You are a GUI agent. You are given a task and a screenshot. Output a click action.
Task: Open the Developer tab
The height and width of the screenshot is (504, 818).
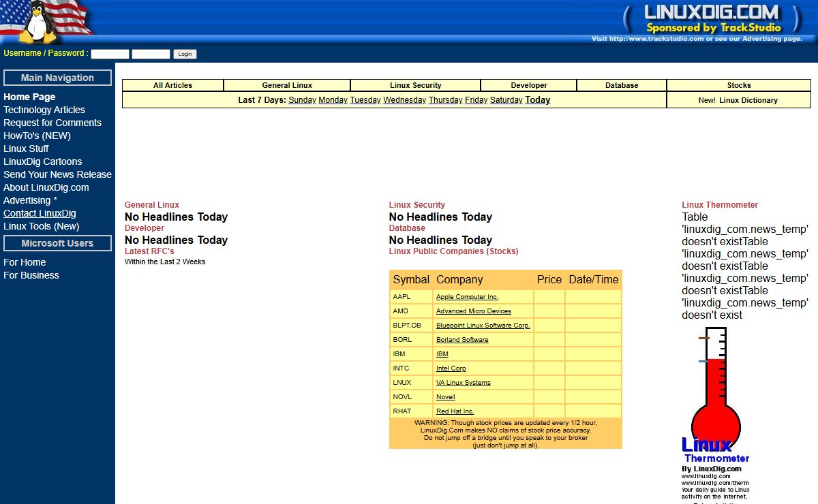click(x=529, y=85)
